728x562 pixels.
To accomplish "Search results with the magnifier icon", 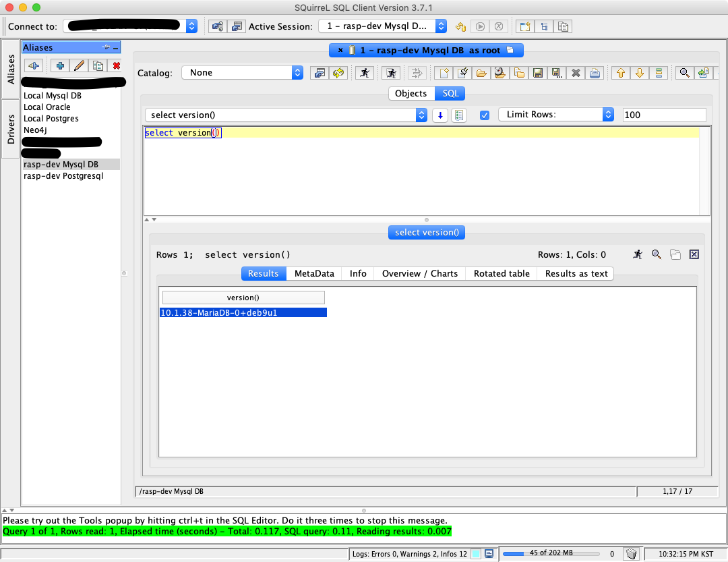I will click(x=656, y=254).
